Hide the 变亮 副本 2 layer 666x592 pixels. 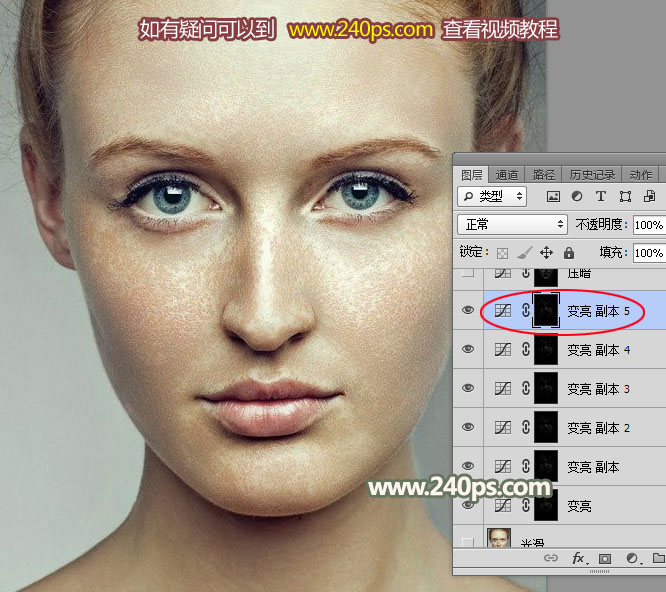(468, 427)
